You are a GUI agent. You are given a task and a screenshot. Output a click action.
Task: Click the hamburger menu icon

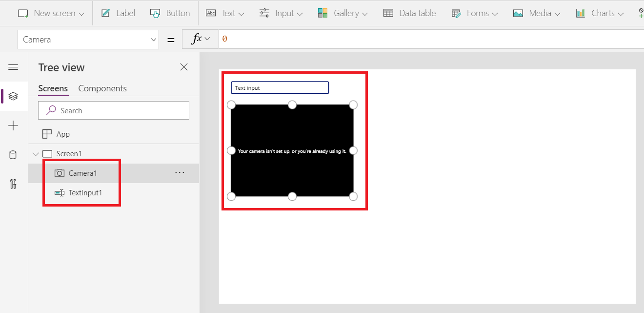point(13,67)
